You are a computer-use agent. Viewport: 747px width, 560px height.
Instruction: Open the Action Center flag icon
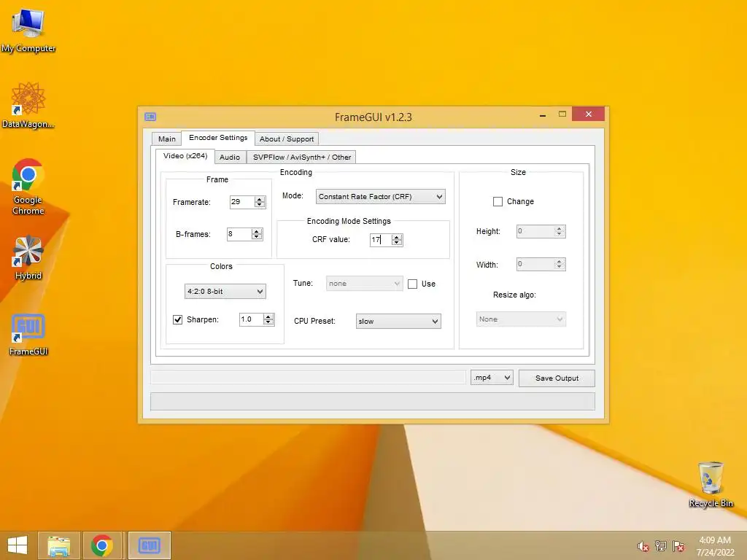coord(678,546)
